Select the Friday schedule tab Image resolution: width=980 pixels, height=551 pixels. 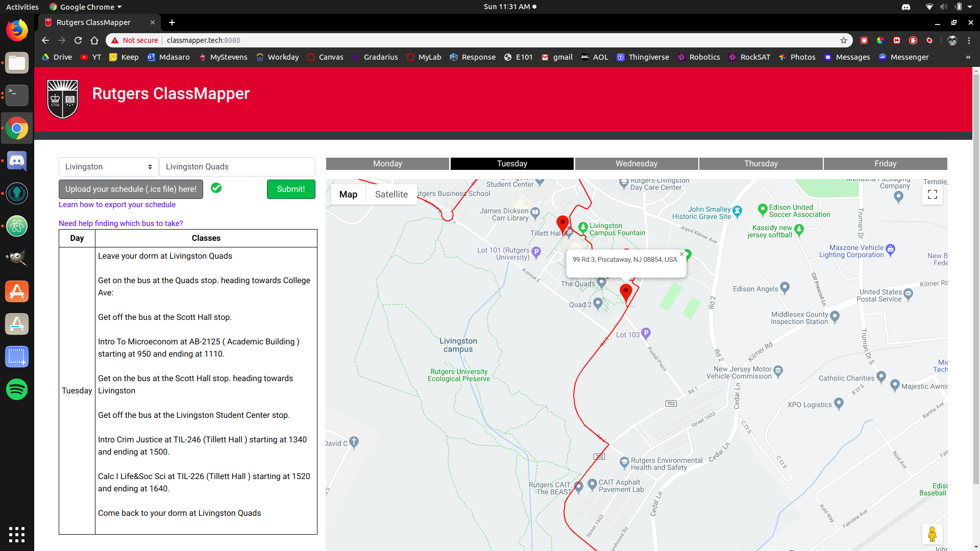[x=885, y=164]
